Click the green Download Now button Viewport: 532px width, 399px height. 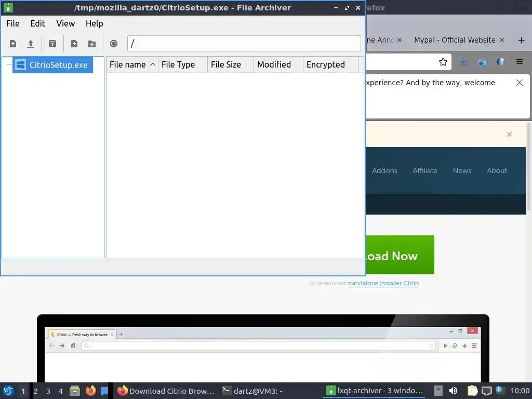[x=400, y=255]
